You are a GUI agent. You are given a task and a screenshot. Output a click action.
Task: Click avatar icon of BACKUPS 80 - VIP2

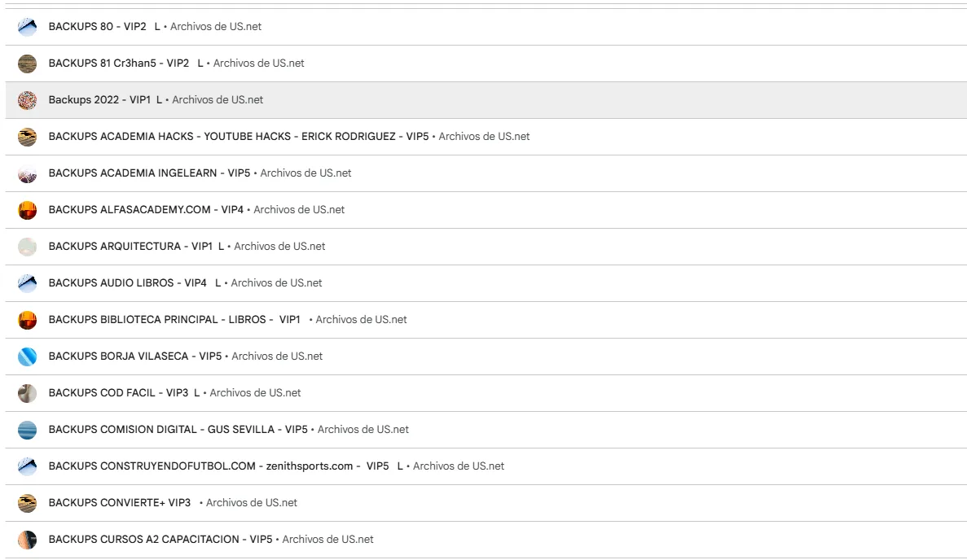coord(28,27)
